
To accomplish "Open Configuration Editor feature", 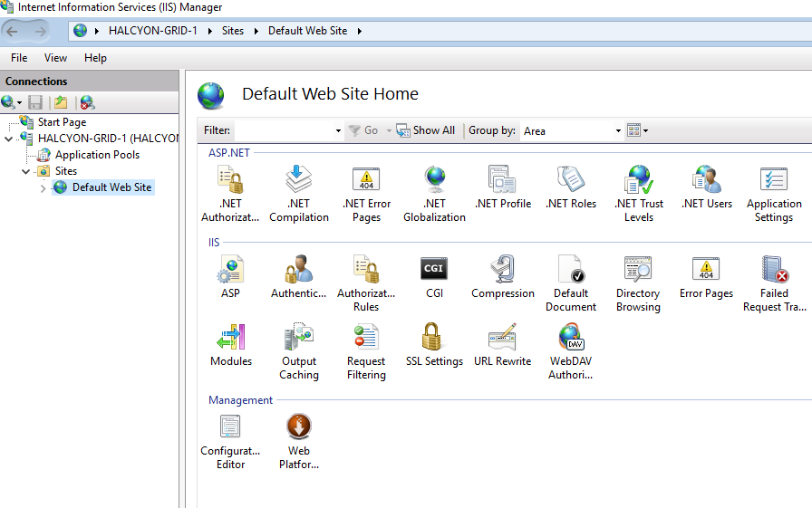I will click(x=230, y=440).
